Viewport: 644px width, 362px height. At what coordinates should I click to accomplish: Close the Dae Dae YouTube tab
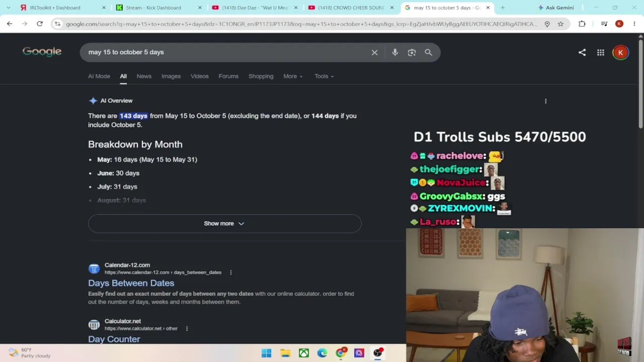tap(296, 8)
